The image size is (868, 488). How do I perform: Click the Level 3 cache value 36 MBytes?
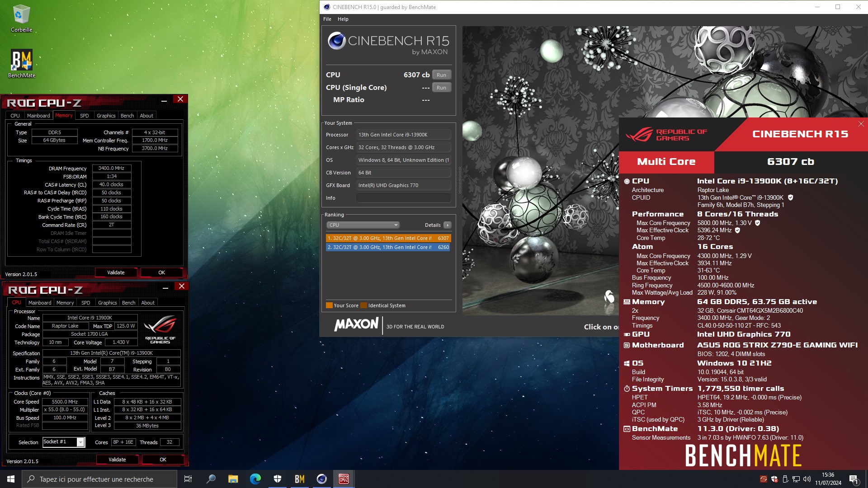tap(147, 426)
